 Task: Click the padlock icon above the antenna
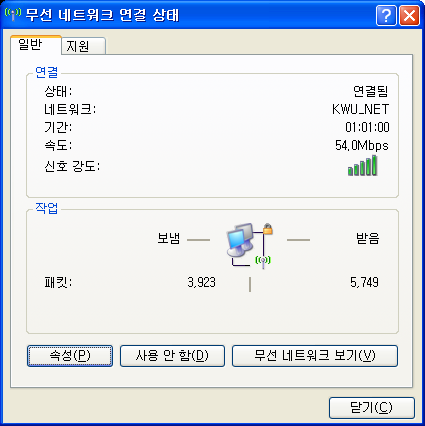[x=268, y=229]
